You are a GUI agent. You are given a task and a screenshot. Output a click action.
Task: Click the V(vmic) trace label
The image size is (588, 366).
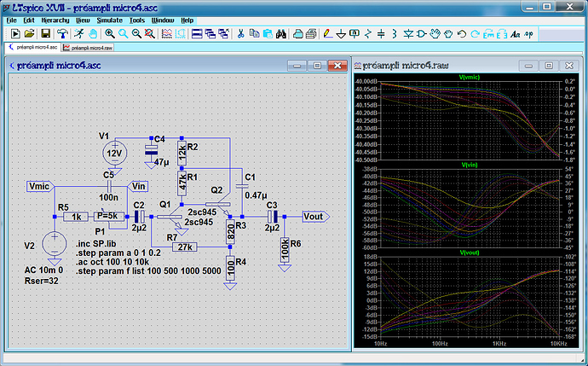point(470,78)
